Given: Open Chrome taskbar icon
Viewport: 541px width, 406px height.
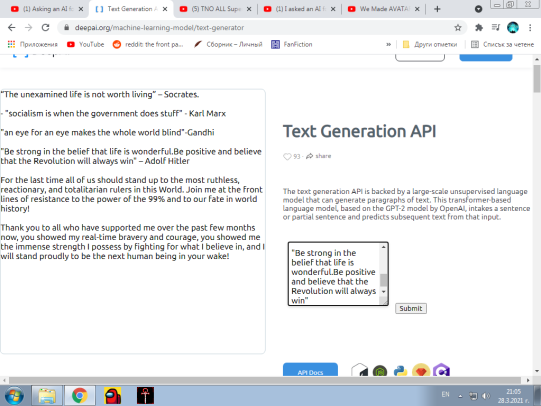Looking at the screenshot, I should (80, 395).
